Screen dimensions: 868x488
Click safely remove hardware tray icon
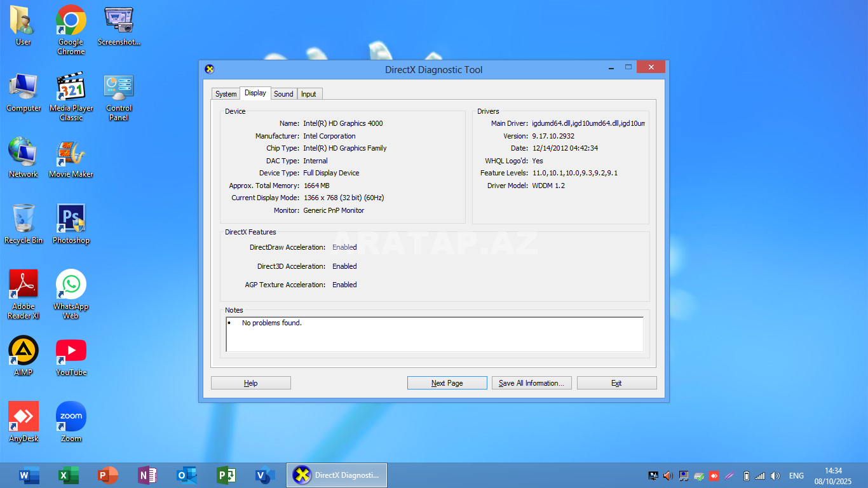point(699,476)
